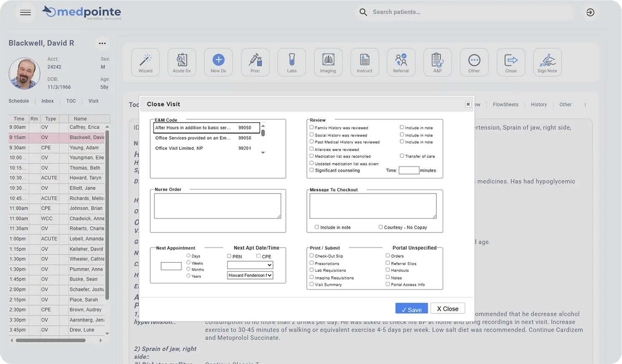The height and width of the screenshot is (364, 622).
Task: Click E&M Code list down arrow
Action: 263,153
